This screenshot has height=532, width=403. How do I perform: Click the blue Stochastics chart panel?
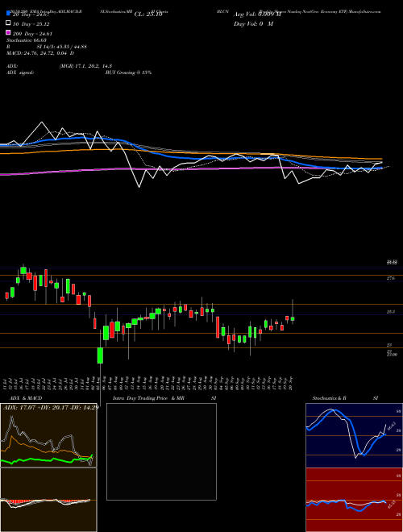(354, 435)
